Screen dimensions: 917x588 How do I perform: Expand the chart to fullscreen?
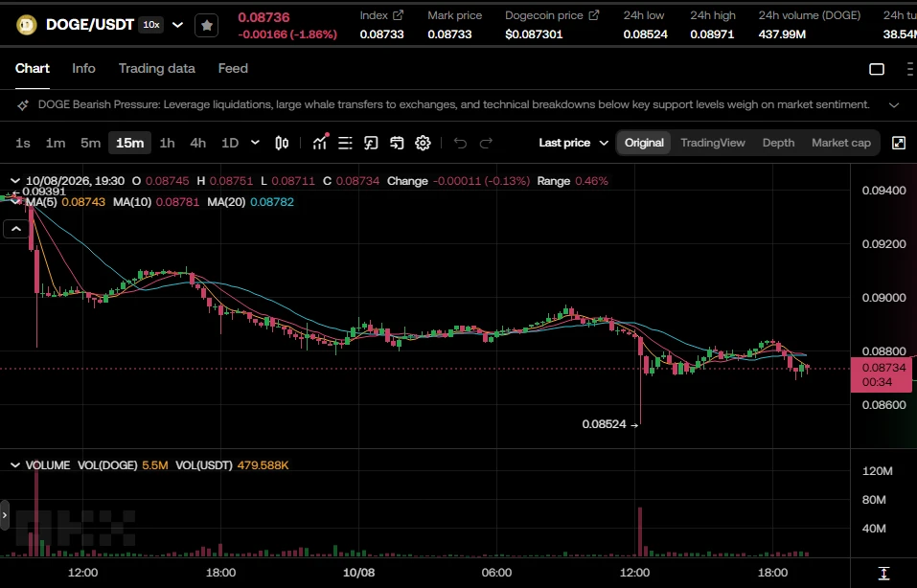(x=899, y=144)
